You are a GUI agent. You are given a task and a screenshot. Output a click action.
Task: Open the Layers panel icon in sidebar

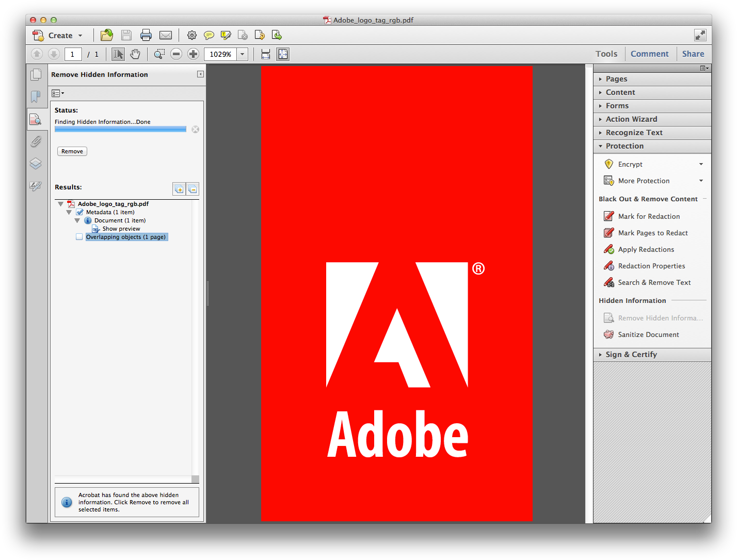(x=36, y=164)
